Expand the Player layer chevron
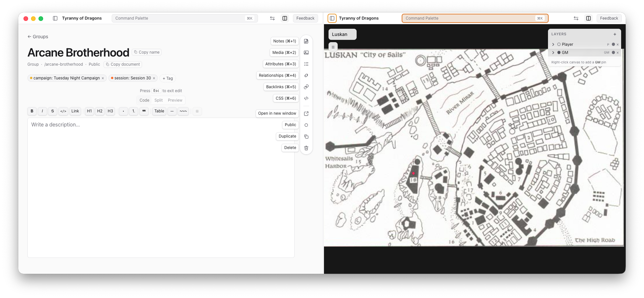Image resolution: width=644 pixels, height=298 pixels. click(553, 44)
